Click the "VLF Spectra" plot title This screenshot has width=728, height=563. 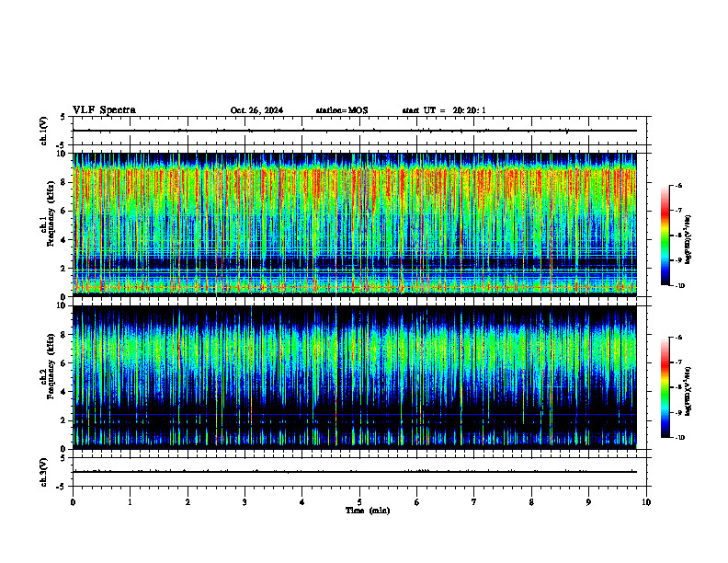(104, 110)
